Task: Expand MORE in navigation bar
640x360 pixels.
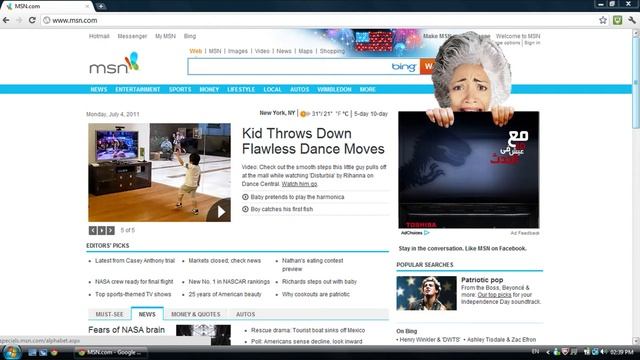Action: [368, 89]
